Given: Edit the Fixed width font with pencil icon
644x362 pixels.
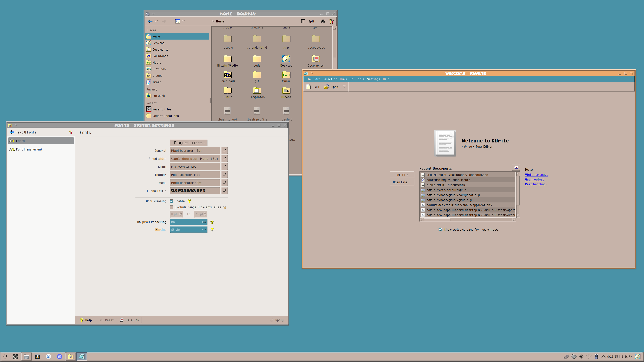Looking at the screenshot, I should 224,159.
